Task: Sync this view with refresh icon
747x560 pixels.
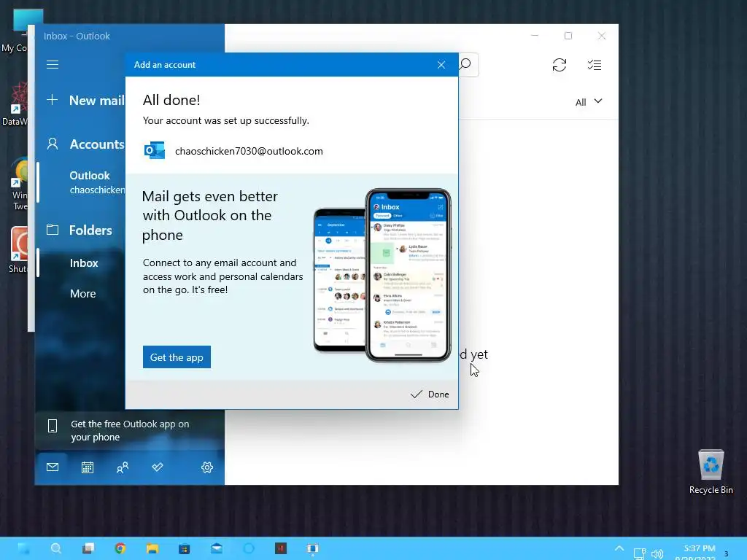Action: 560,65
